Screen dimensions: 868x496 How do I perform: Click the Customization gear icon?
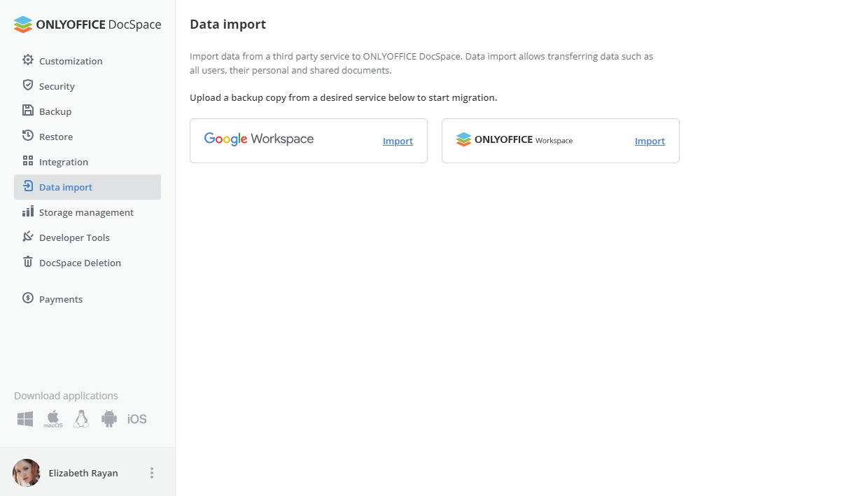coord(28,60)
